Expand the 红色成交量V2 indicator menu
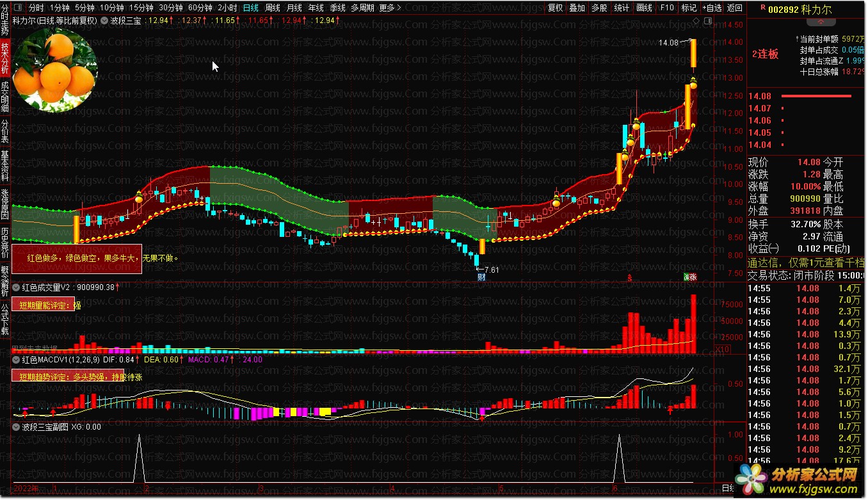 tap(16, 287)
